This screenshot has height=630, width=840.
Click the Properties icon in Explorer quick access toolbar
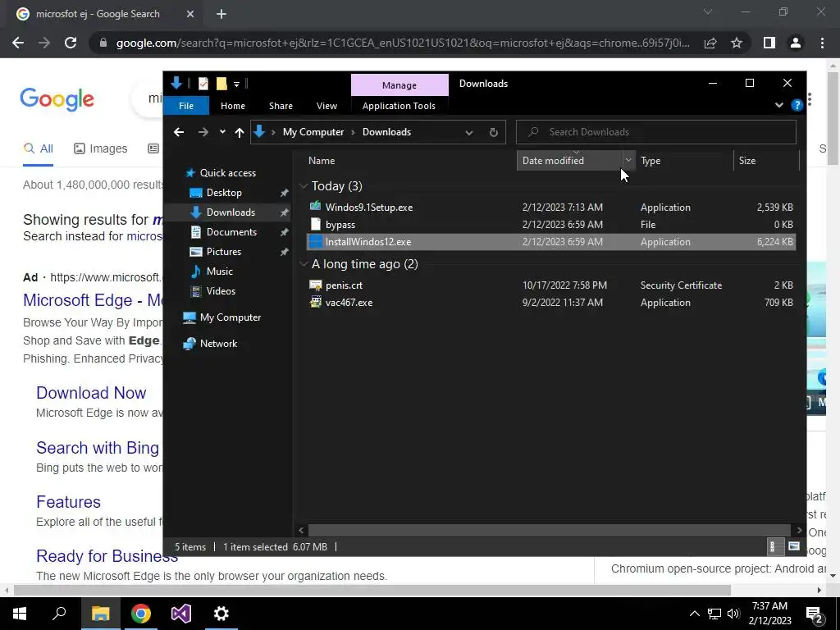pos(203,84)
